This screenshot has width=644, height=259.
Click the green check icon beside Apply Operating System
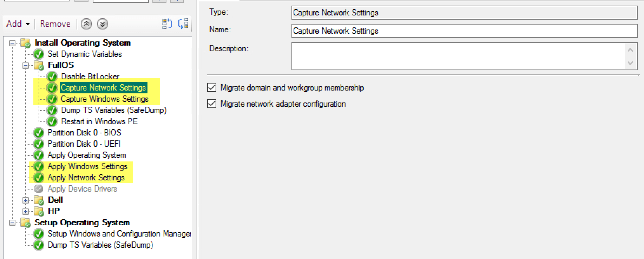39,155
